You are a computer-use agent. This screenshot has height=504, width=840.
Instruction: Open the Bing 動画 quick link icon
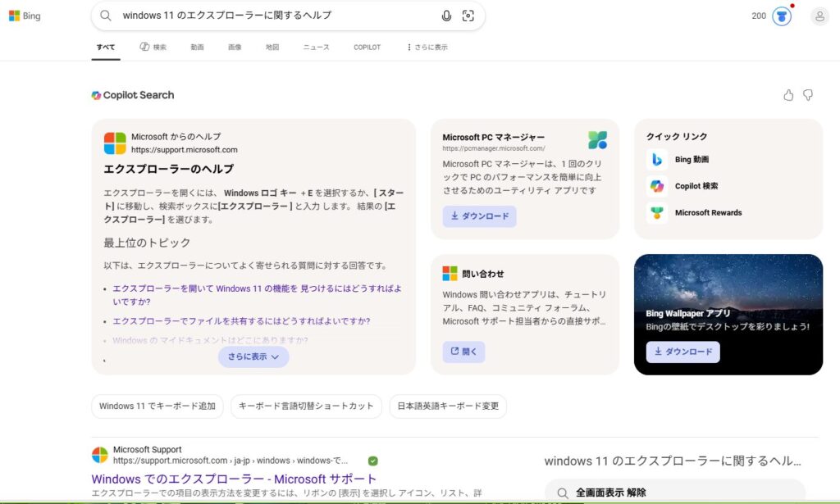pyautogui.click(x=655, y=160)
